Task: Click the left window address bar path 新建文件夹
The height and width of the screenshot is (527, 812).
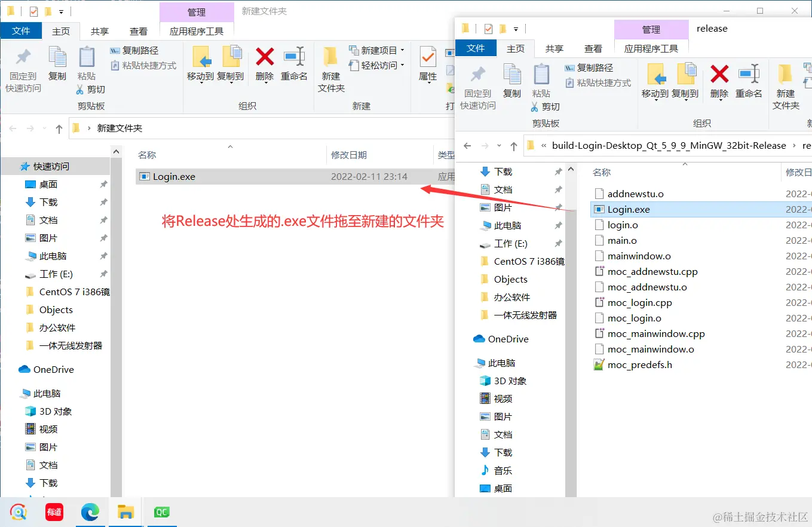Action: coord(119,128)
